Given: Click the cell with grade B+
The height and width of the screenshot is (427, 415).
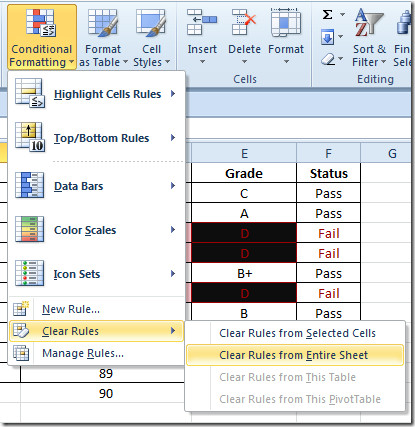Looking at the screenshot, I should point(244,273).
